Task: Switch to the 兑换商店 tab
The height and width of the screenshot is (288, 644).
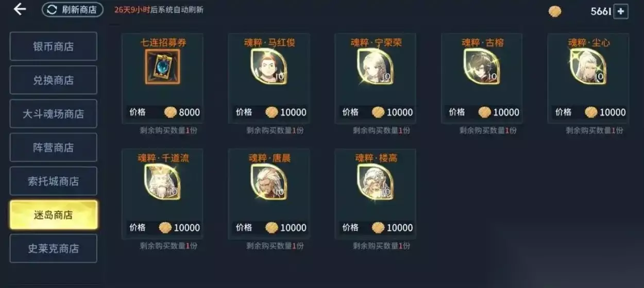Action: [54, 80]
